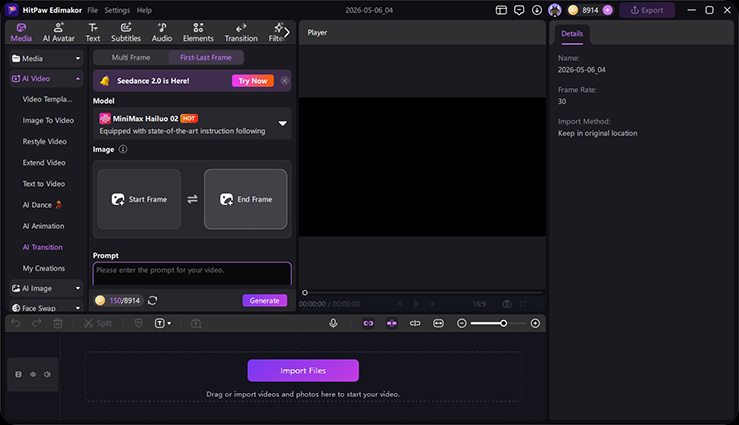Swap start and end frames icon

(x=192, y=199)
